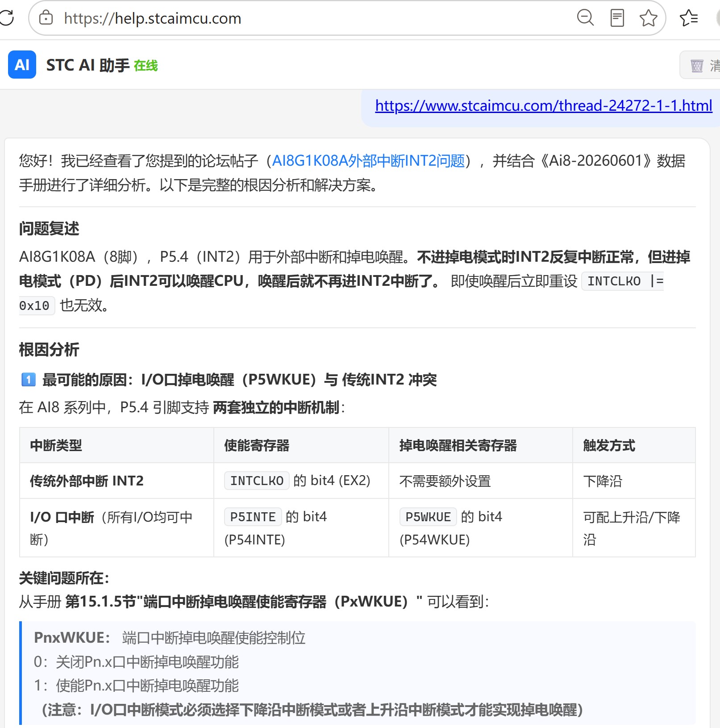The width and height of the screenshot is (720, 728).
Task: Click the zoom magnifier icon in address bar
Action: (x=585, y=18)
